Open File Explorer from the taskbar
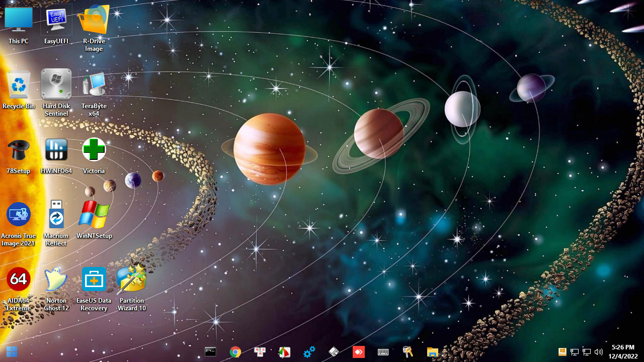Image resolution: width=644 pixels, height=362 pixels. tap(433, 352)
